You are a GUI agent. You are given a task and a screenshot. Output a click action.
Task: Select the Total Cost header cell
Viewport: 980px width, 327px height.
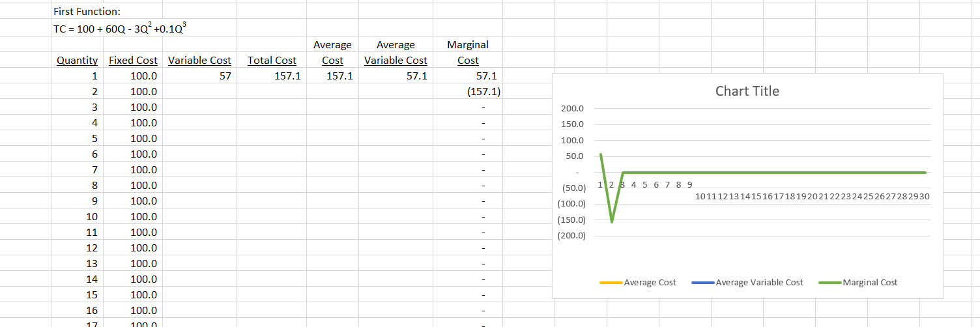coord(272,61)
